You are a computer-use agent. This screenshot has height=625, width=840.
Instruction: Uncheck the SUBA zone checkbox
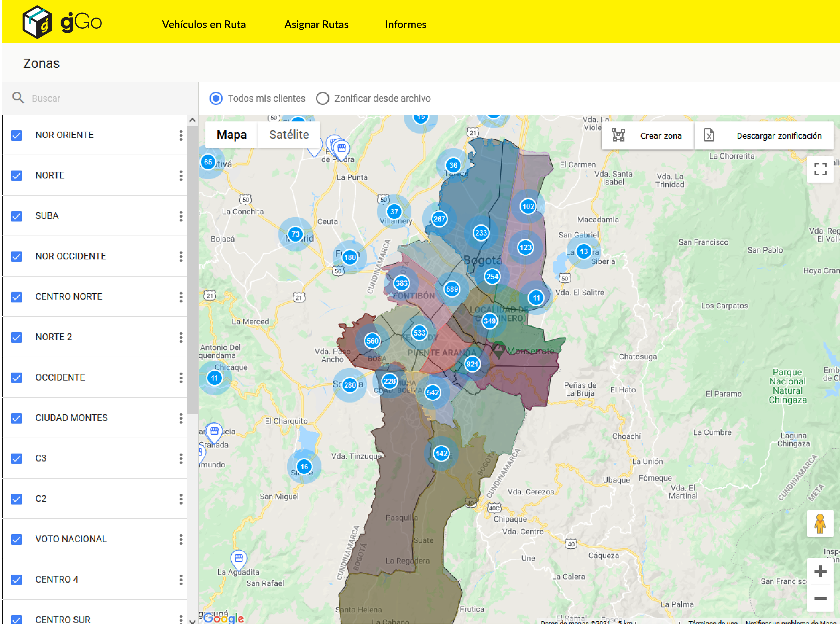16,216
